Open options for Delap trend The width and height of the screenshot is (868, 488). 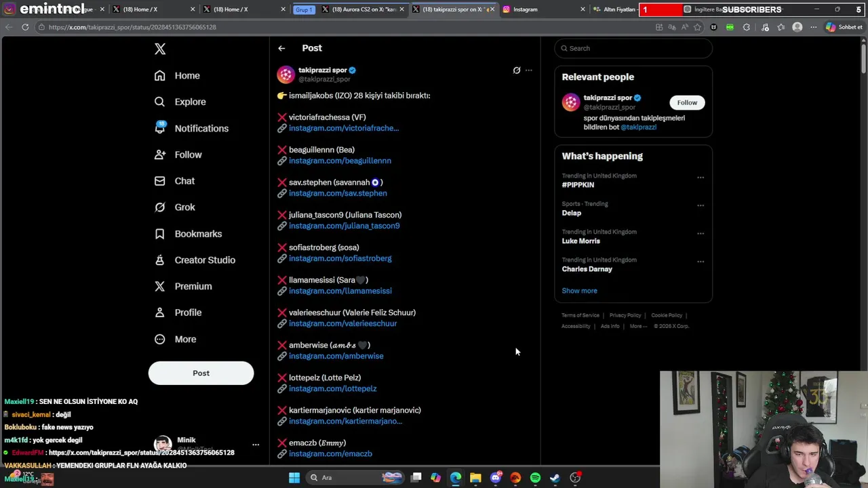click(701, 205)
